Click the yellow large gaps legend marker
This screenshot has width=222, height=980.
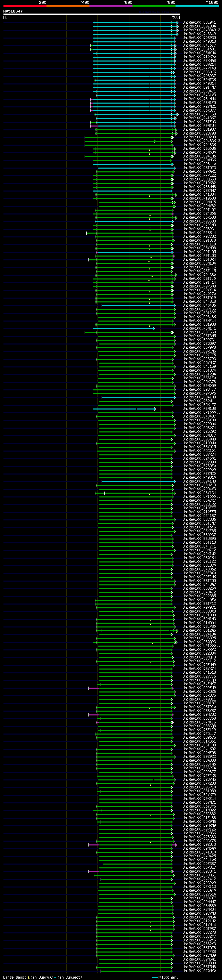click(29, 977)
